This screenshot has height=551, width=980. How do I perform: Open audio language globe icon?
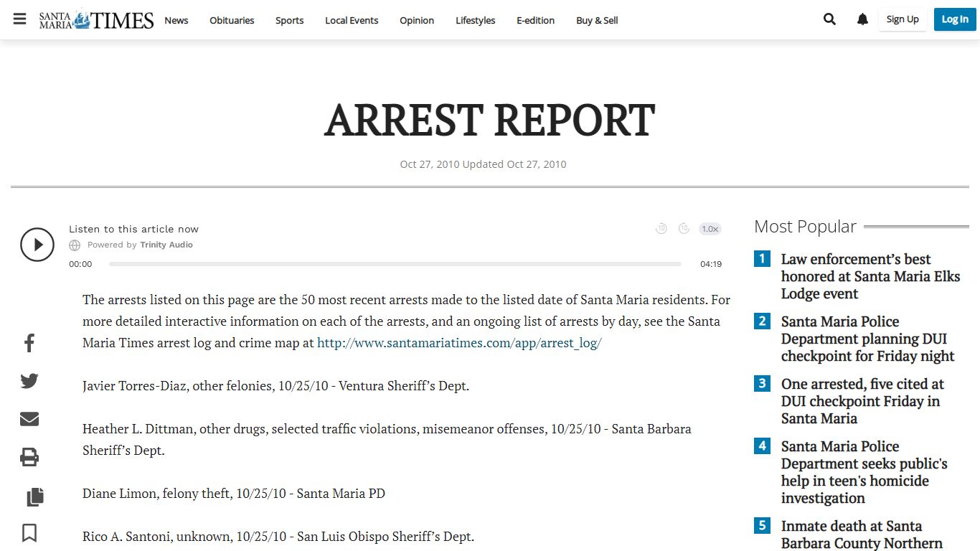75,245
